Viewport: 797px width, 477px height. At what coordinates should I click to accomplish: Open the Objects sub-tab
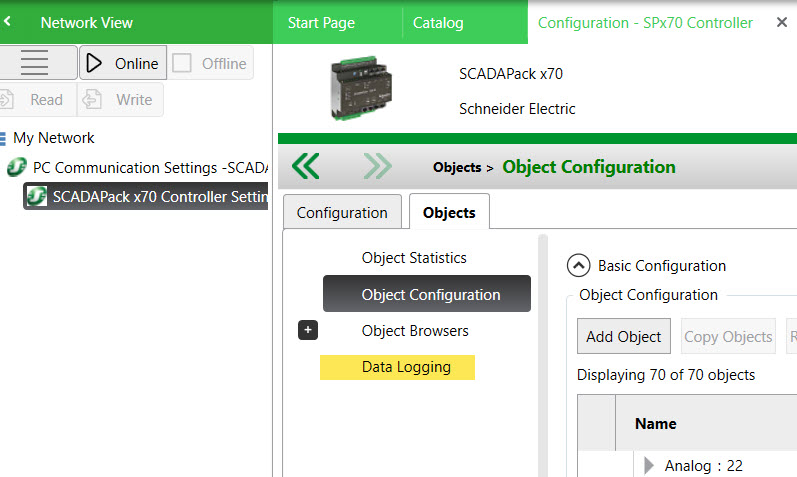pyautogui.click(x=449, y=212)
